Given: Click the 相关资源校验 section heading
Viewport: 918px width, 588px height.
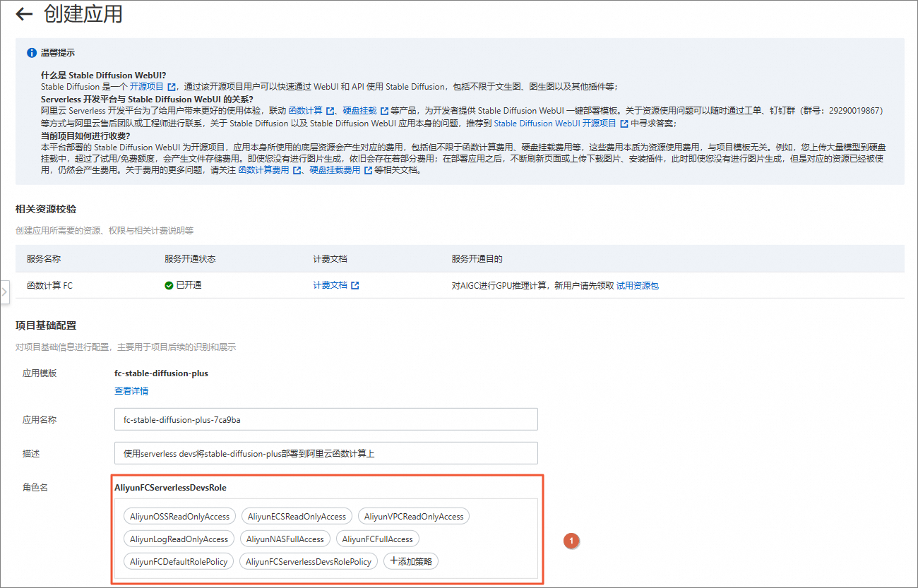Looking at the screenshot, I should 46,209.
